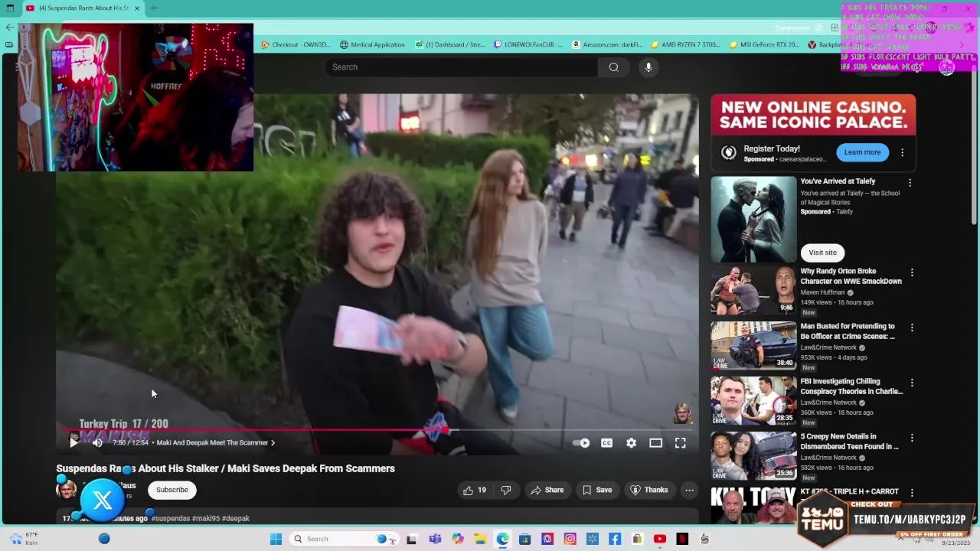Enter fullscreen mode on the video
Image resolution: width=980 pixels, height=551 pixels.
coord(680,442)
